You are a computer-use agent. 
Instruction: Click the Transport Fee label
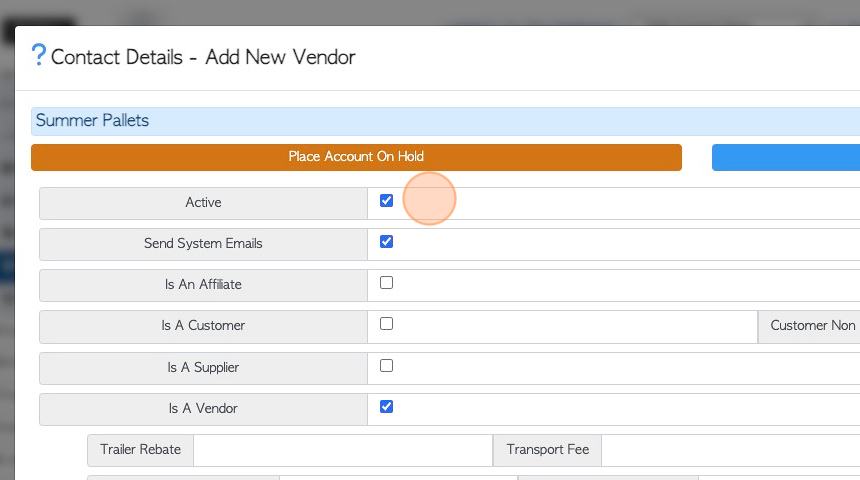pyautogui.click(x=547, y=450)
